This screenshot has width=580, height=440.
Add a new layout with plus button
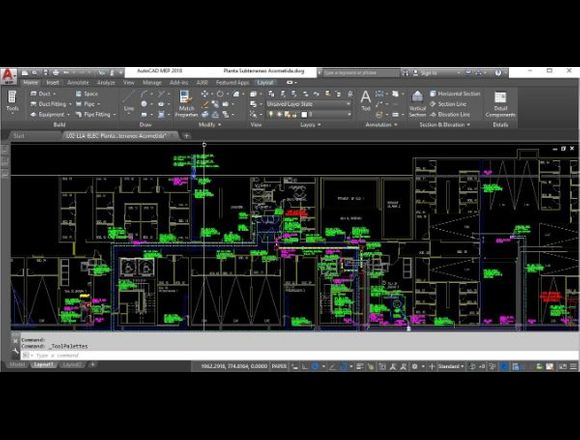(x=93, y=365)
